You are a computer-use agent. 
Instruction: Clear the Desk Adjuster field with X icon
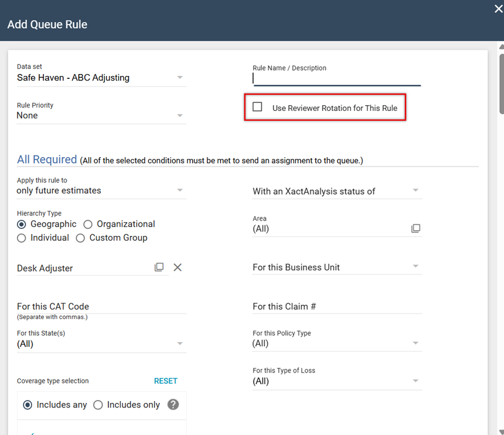(177, 267)
